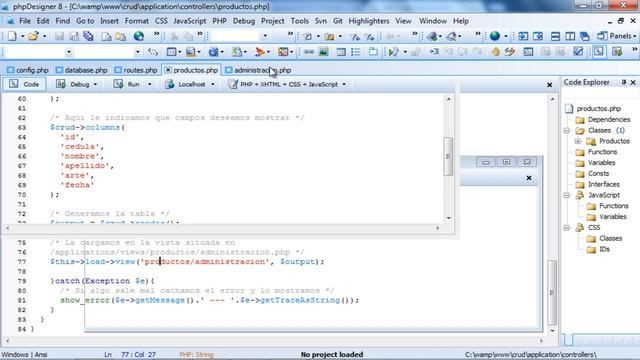Click 'No project loaded' in status bar
Image resolution: width=640 pixels, height=360 pixels.
pos(332,355)
